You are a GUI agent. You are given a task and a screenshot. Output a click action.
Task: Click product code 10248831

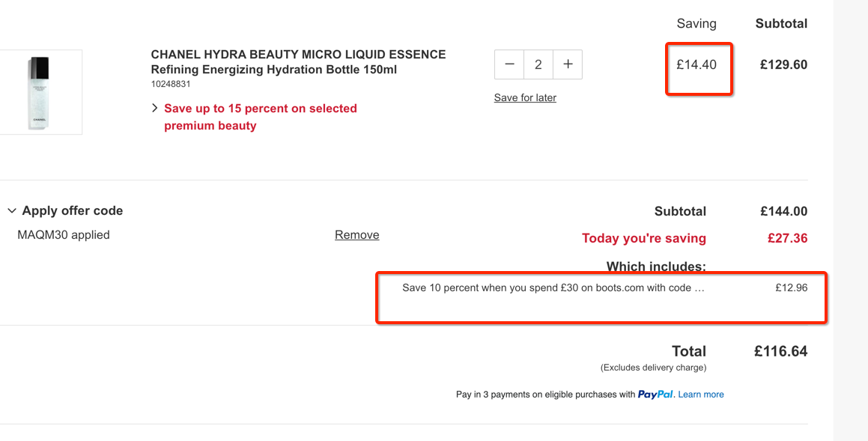[x=171, y=84]
